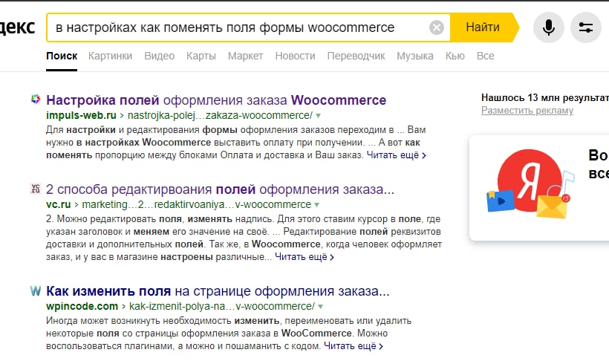Start voice search with the microphone icon
609x364 pixels.
click(548, 27)
